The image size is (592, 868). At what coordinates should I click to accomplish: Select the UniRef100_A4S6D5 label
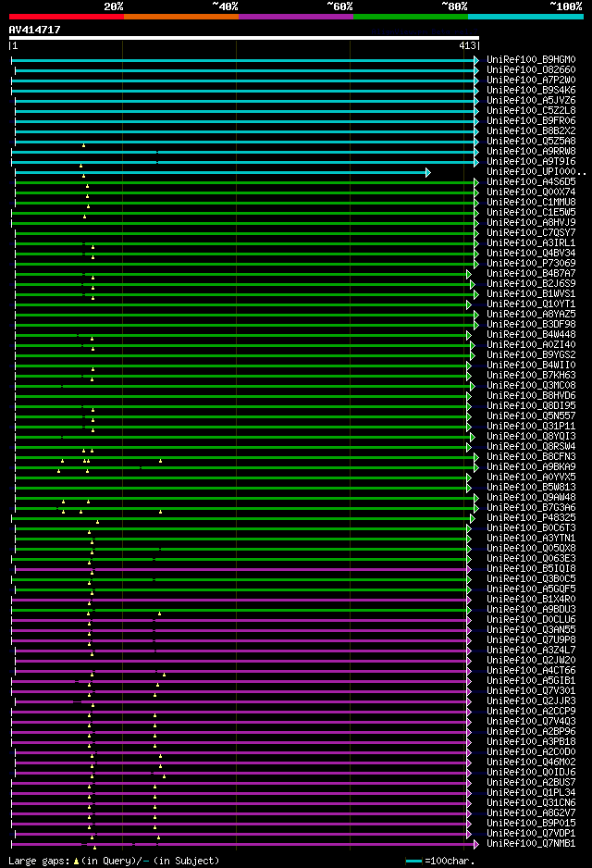pyautogui.click(x=531, y=182)
